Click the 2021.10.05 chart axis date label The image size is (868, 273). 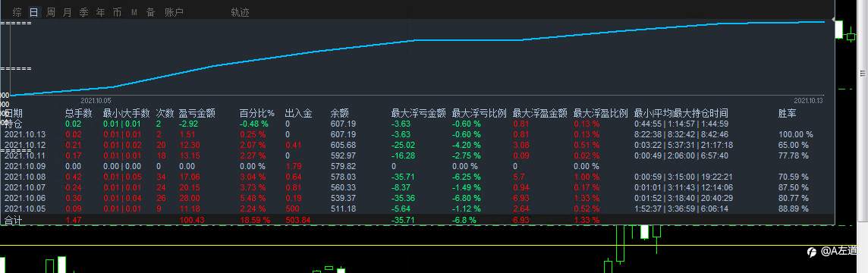click(96, 101)
